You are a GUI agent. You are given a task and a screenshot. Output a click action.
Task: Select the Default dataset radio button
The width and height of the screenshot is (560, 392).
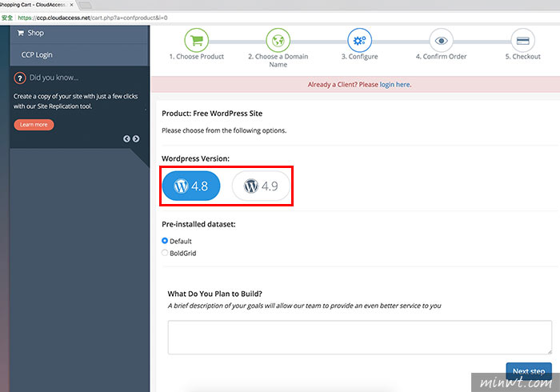(x=165, y=241)
